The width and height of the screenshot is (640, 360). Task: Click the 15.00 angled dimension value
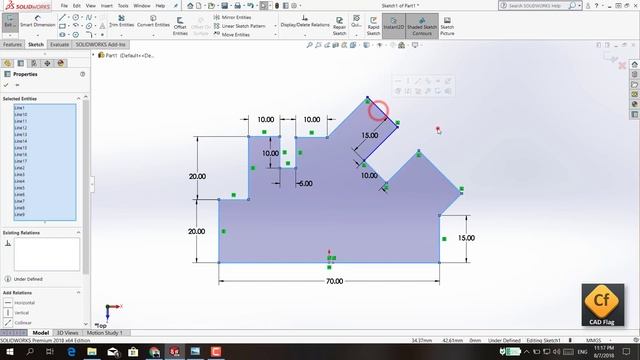[370, 136]
